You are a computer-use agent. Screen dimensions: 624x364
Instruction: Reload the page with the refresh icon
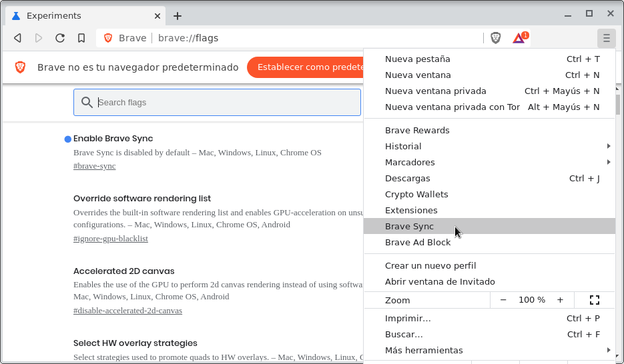[x=60, y=38]
